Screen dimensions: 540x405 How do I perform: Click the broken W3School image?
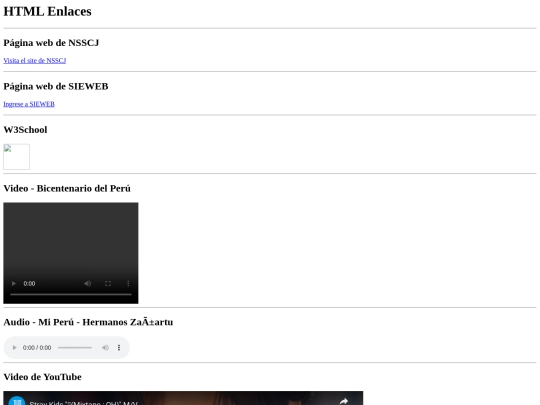(x=17, y=157)
